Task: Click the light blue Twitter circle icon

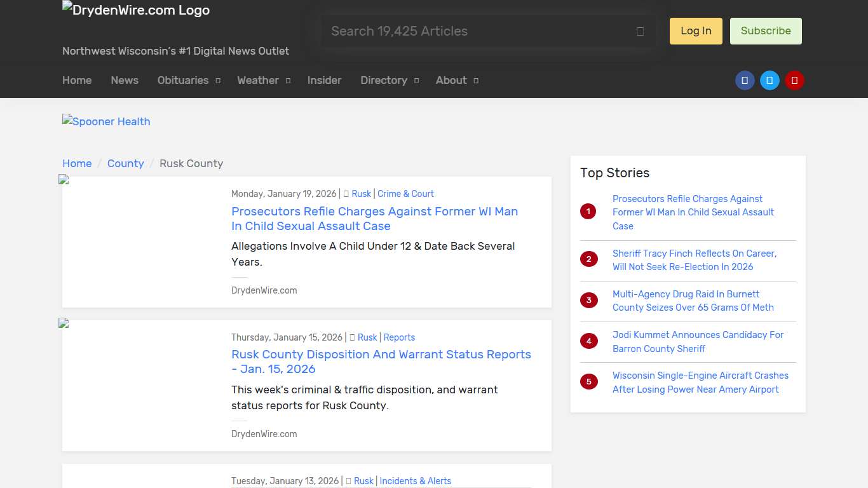Action: [x=770, y=81]
